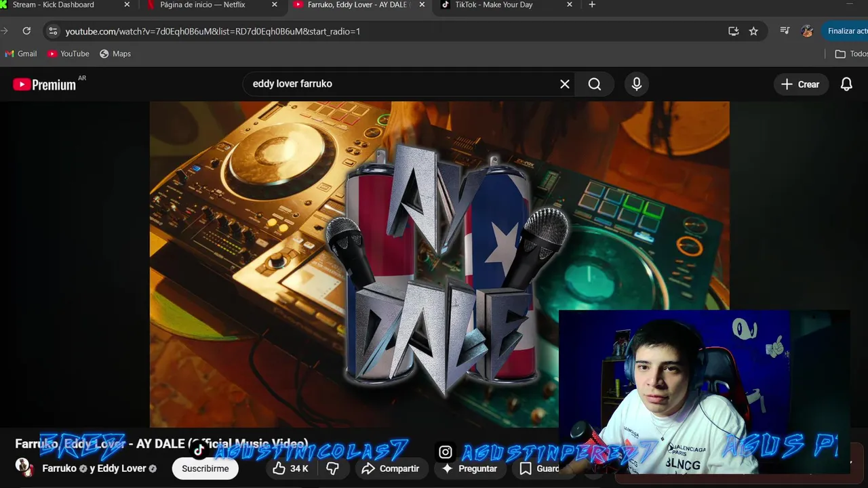Viewport: 868px width, 488px height.
Task: Like the video with 34 K likes
Action: 290,468
